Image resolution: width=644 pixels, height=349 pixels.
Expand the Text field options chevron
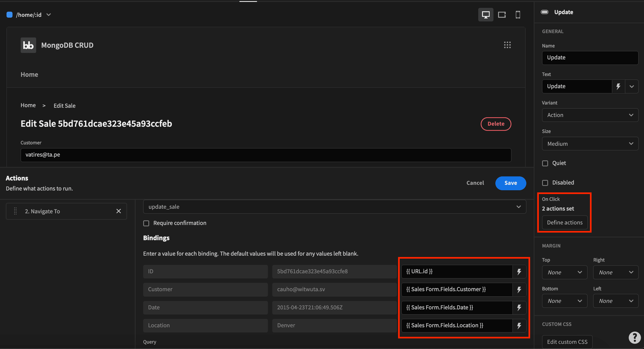(x=632, y=86)
